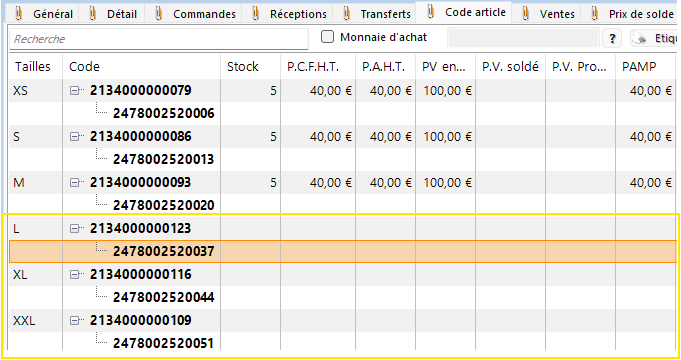Enable the Monnaie d'achat checkbox
This screenshot has width=681, height=360.
pyautogui.click(x=327, y=37)
